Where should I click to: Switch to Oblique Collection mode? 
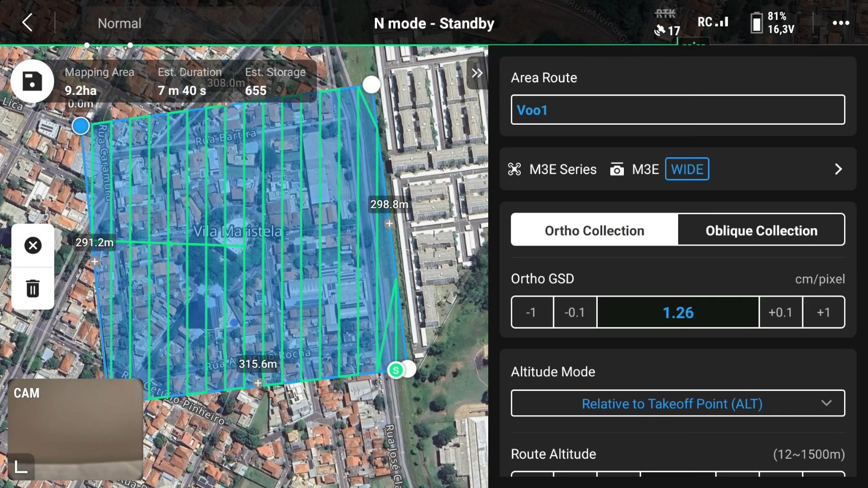[x=761, y=230]
